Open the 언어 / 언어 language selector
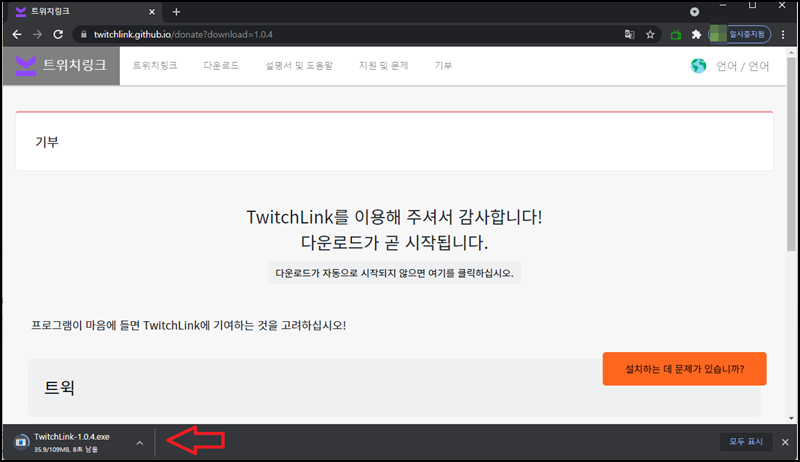Screen dimensions: 800x462 click(x=742, y=66)
